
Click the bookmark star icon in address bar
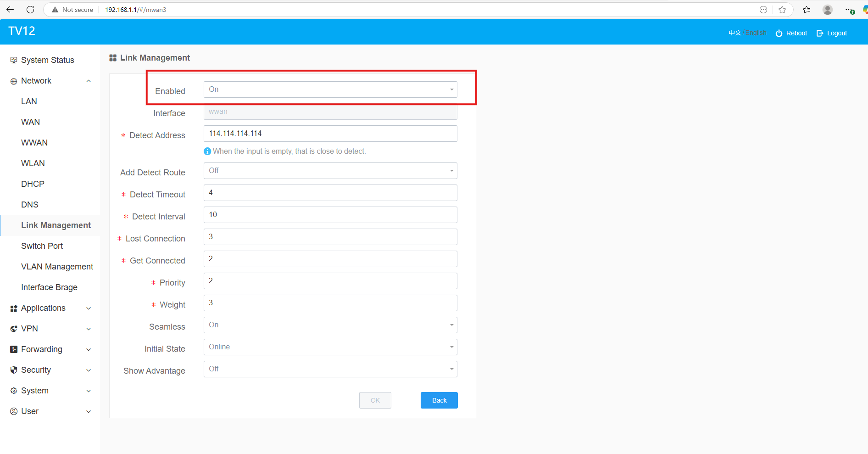point(782,10)
